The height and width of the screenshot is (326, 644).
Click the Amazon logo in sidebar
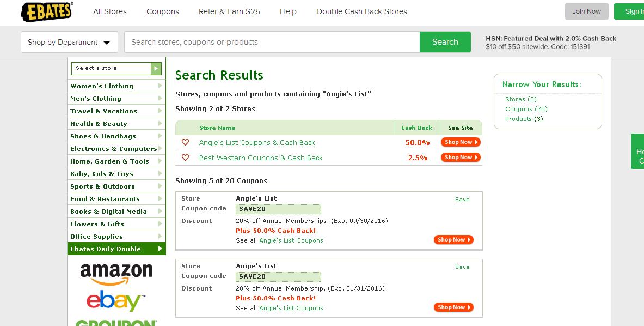tap(116, 274)
